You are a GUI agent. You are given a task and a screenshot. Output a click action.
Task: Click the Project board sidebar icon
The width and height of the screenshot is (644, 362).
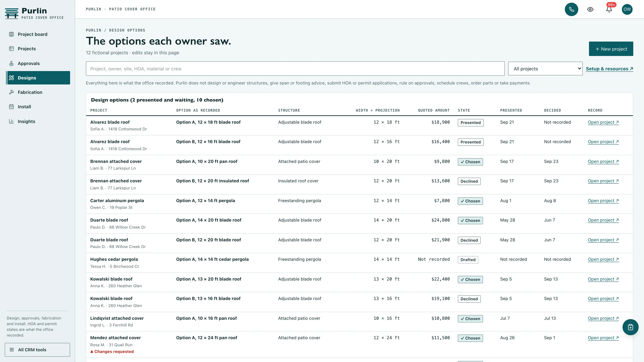tap(12, 34)
